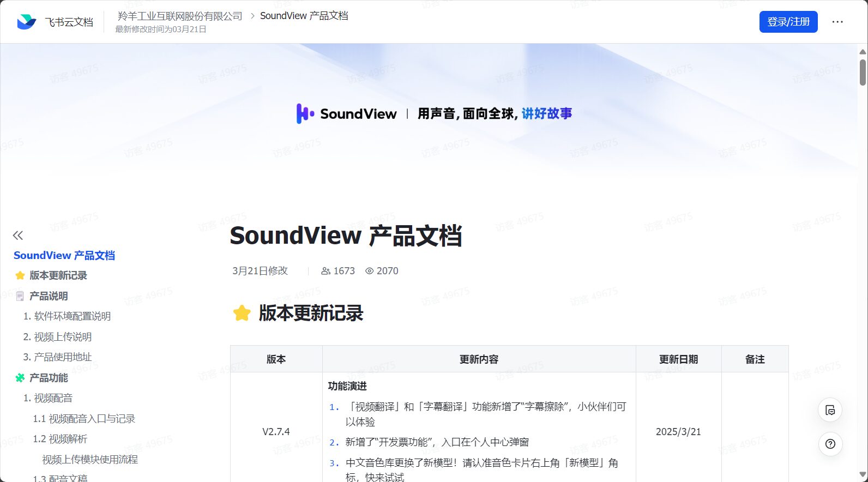The width and height of the screenshot is (868, 482).
Task: Click the star icon beside the 版本更新记录 heading
Action: [242, 313]
